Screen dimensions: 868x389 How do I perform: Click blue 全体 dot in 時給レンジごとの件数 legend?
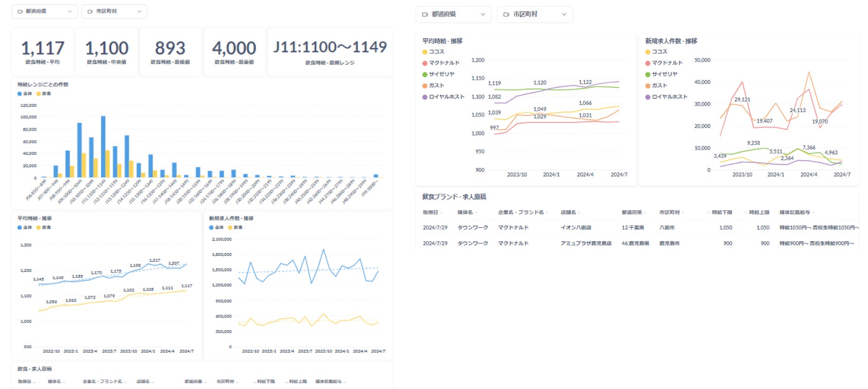click(19, 94)
